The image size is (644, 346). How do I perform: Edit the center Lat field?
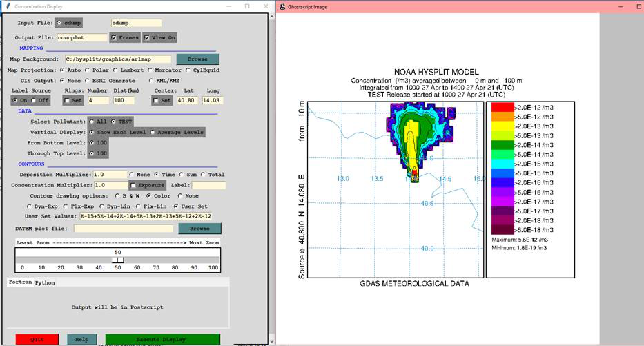tap(187, 100)
